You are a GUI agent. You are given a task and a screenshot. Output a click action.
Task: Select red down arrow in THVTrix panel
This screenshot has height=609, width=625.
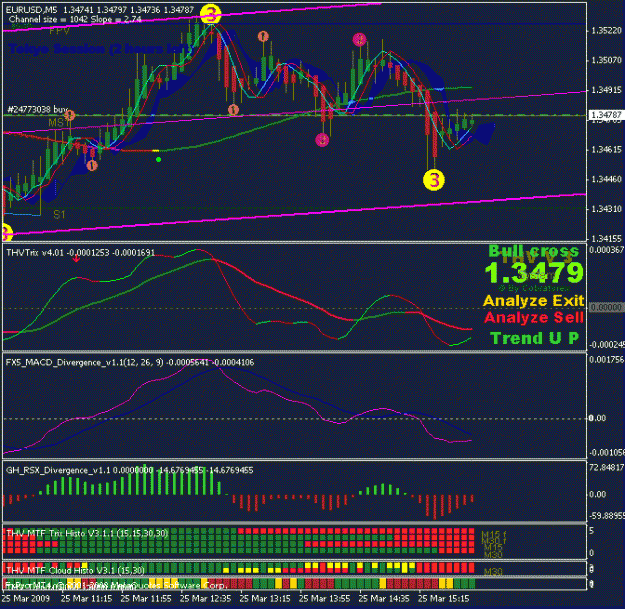[76, 259]
